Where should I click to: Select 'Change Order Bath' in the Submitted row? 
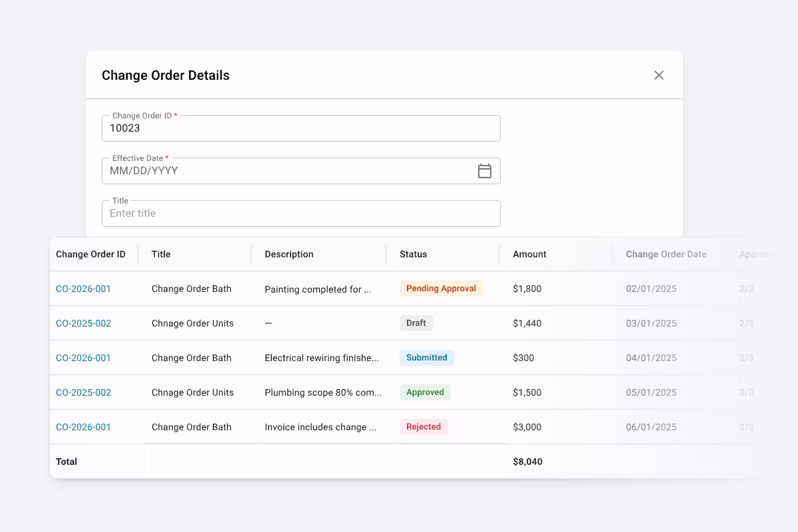click(x=192, y=358)
